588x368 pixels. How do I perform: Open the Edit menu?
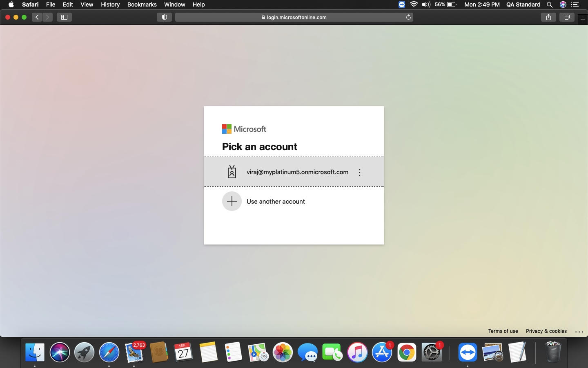68,4
